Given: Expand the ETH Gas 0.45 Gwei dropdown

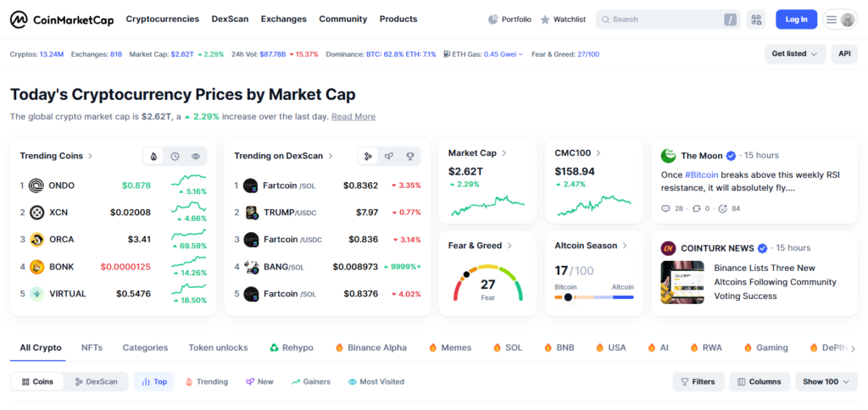Looking at the screenshot, I should pos(504,54).
